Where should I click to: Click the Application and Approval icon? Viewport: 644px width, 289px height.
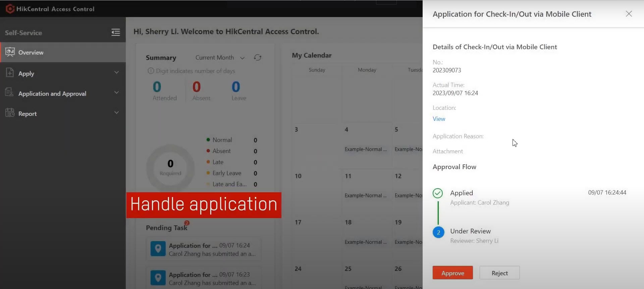pyautogui.click(x=9, y=92)
